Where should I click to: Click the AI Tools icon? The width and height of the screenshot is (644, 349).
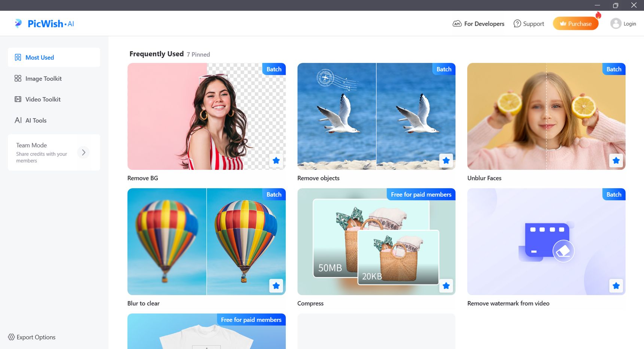pos(18,120)
